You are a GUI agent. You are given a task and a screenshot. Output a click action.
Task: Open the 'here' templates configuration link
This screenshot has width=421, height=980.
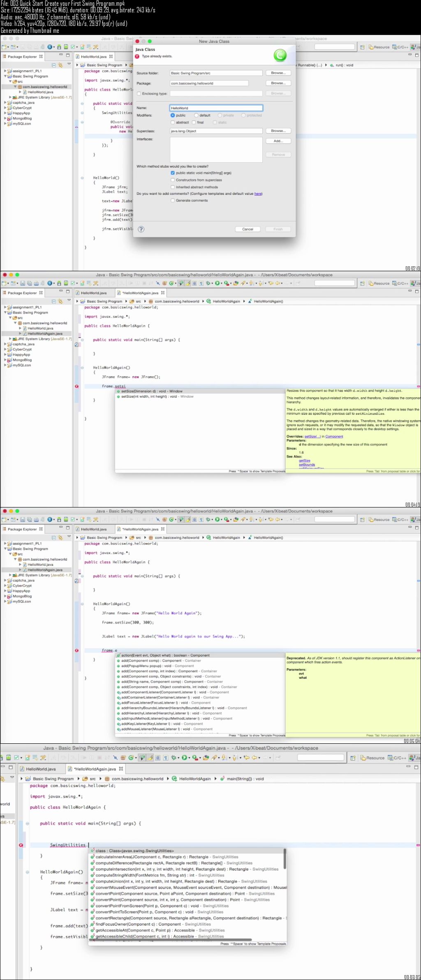point(258,194)
